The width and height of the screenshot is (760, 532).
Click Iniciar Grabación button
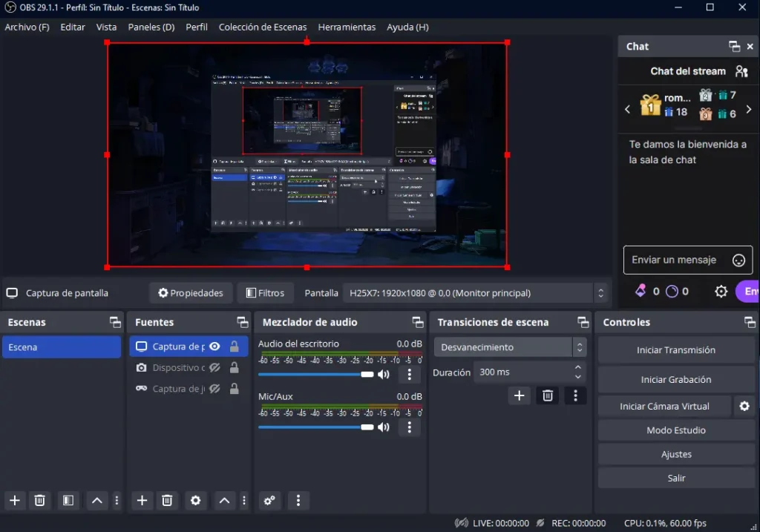(675, 380)
